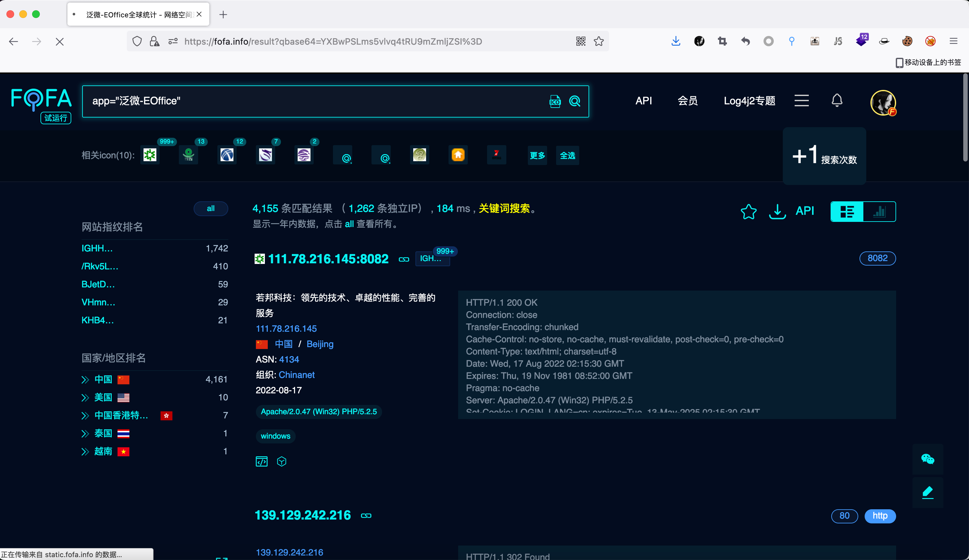Open the notification bell
The width and height of the screenshot is (969, 560).
pyautogui.click(x=837, y=101)
